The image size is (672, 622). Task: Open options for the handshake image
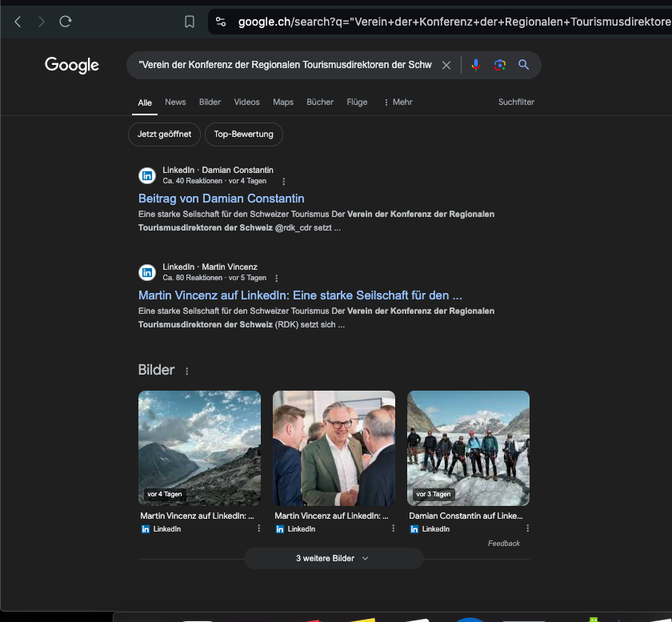(394, 528)
